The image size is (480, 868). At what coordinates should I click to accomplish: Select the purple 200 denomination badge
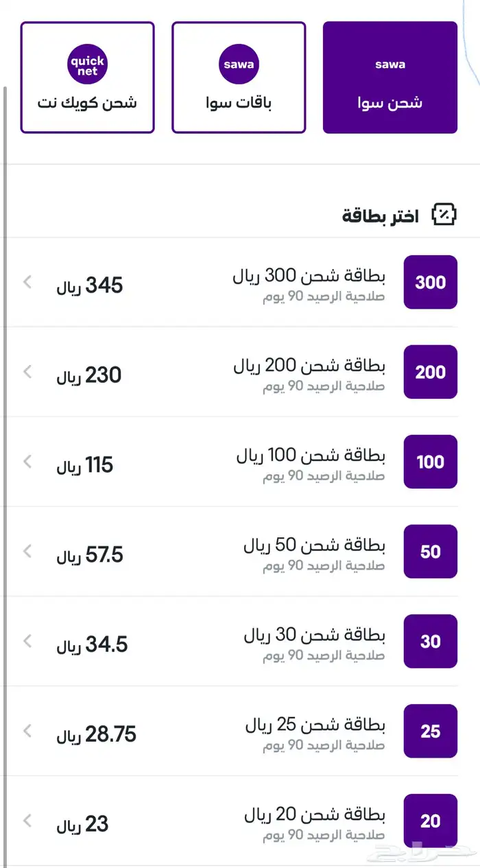tap(431, 372)
